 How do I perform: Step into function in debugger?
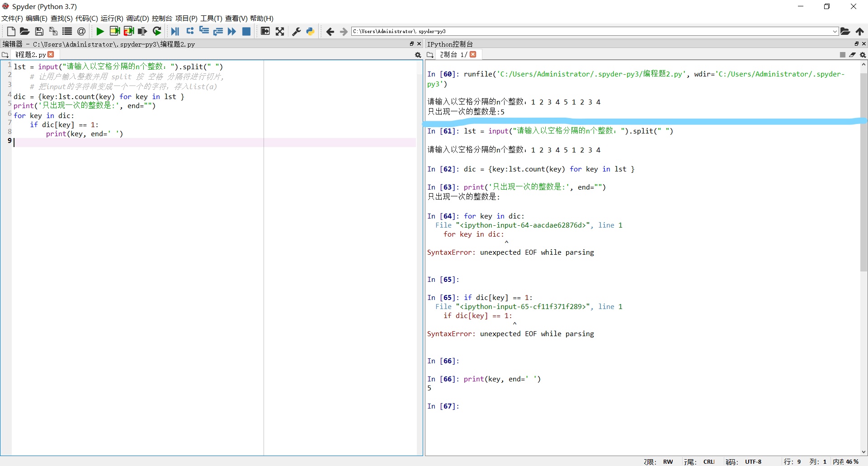(204, 31)
